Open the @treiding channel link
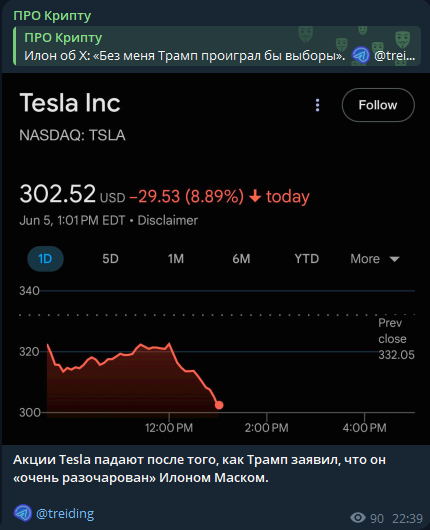The height and width of the screenshot is (530, 430). [x=65, y=513]
